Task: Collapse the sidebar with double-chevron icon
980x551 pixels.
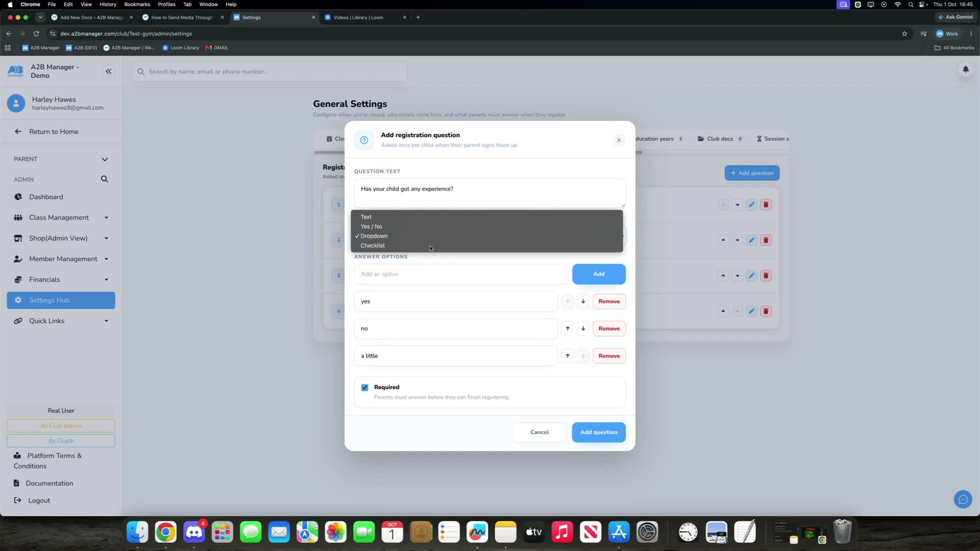Action: [108, 71]
